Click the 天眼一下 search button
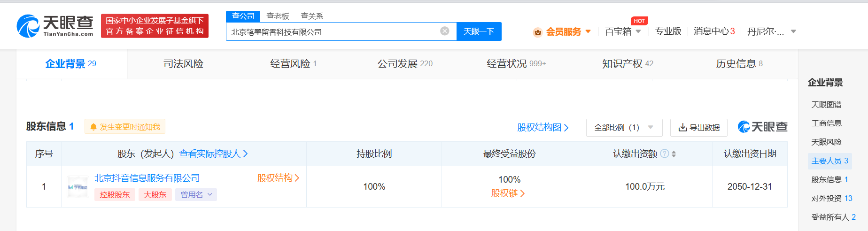This screenshot has height=231, width=868. coord(479,31)
